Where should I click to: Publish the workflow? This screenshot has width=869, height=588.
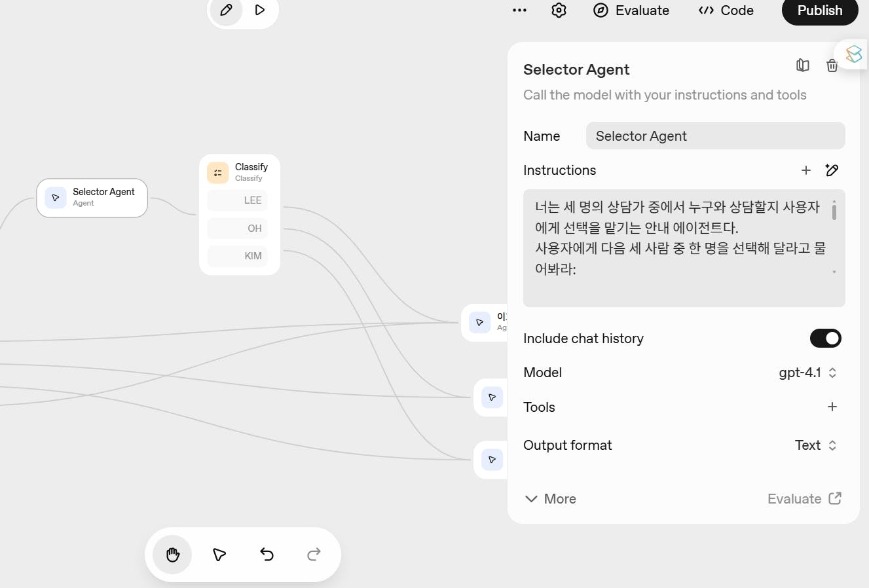point(820,10)
